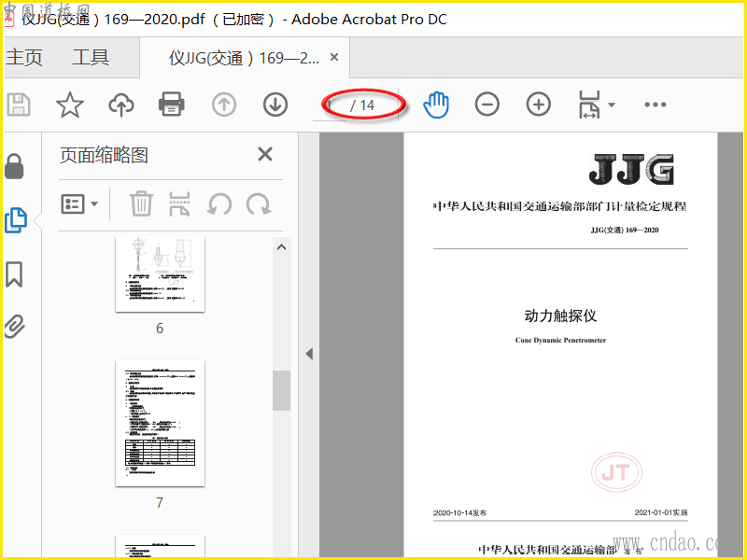
Task: Close the document tab
Action: click(334, 57)
